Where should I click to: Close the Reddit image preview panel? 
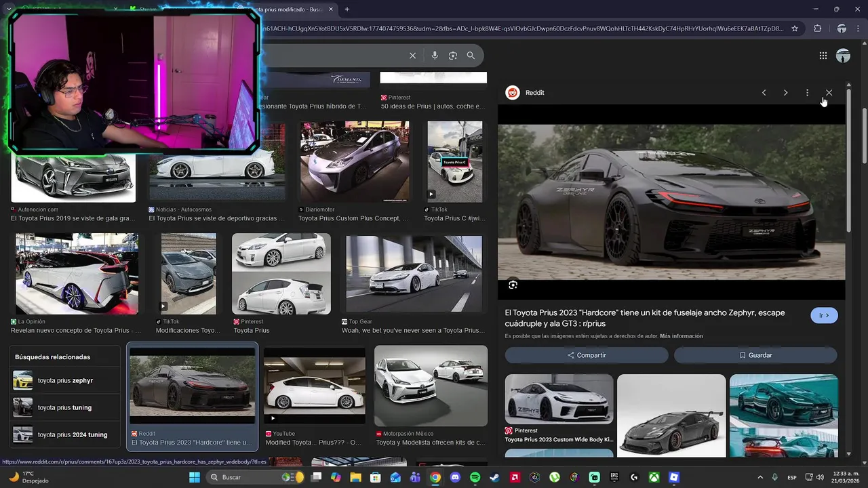tap(829, 93)
